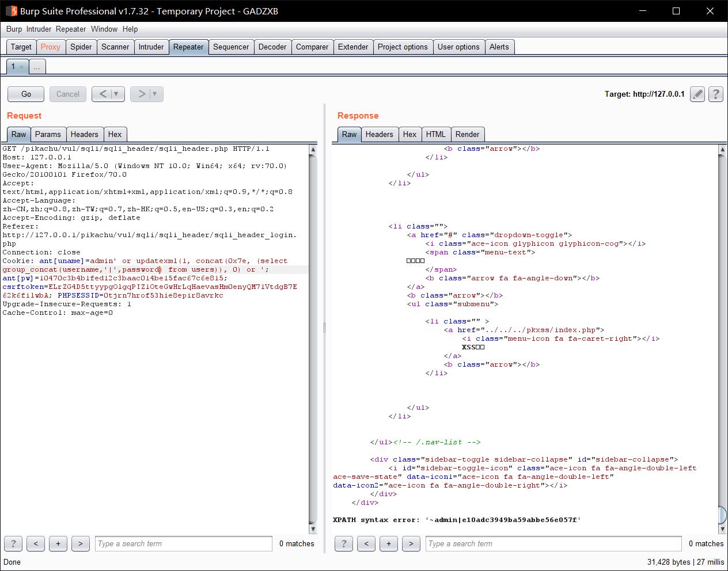Click request pane scrollbar up arrow
This screenshot has height=571, width=728.
(x=313, y=149)
